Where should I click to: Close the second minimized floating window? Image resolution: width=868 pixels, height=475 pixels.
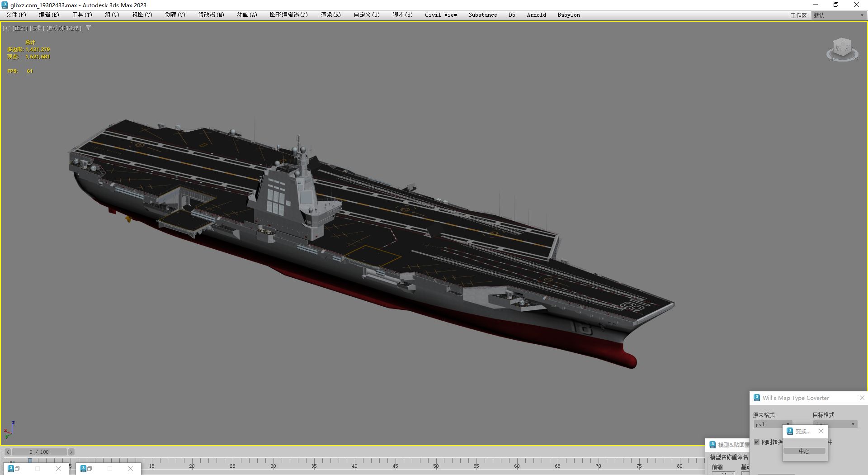click(131, 469)
